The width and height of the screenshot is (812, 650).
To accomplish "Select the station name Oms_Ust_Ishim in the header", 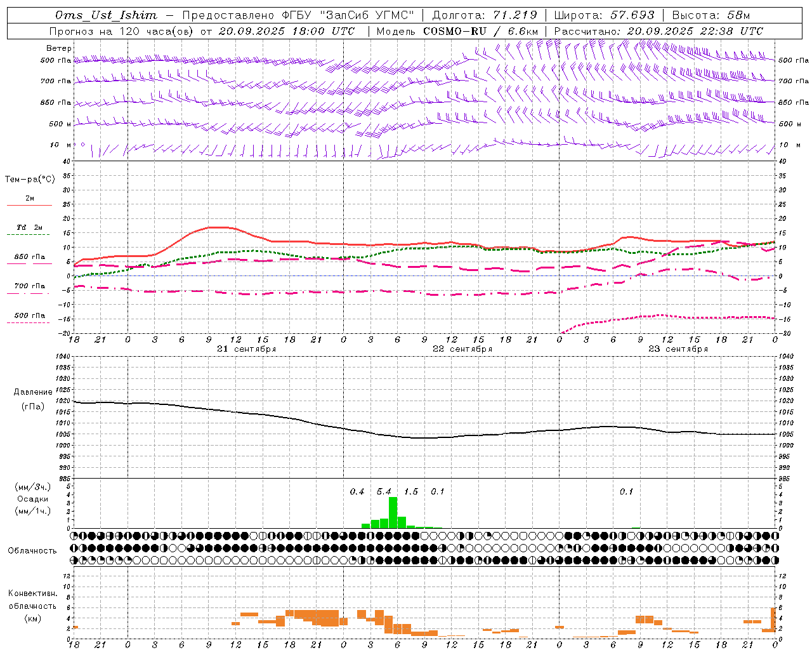I will point(105,15).
